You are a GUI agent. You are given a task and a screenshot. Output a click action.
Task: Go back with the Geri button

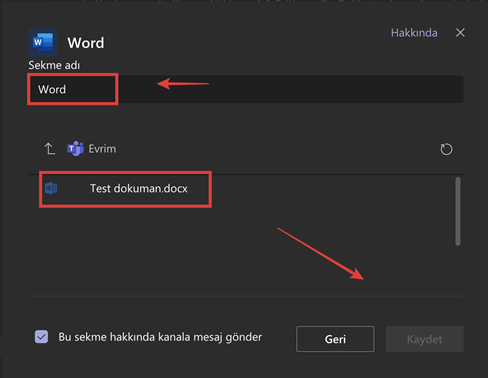coord(335,339)
